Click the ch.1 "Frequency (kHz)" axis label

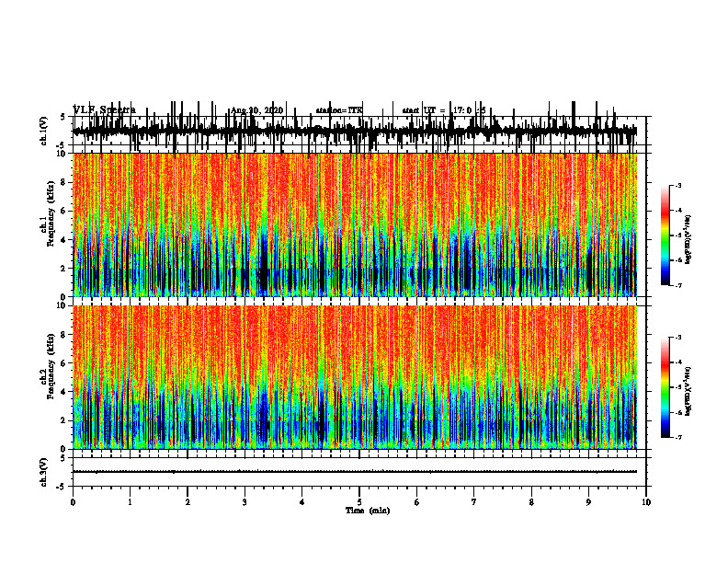[51, 213]
